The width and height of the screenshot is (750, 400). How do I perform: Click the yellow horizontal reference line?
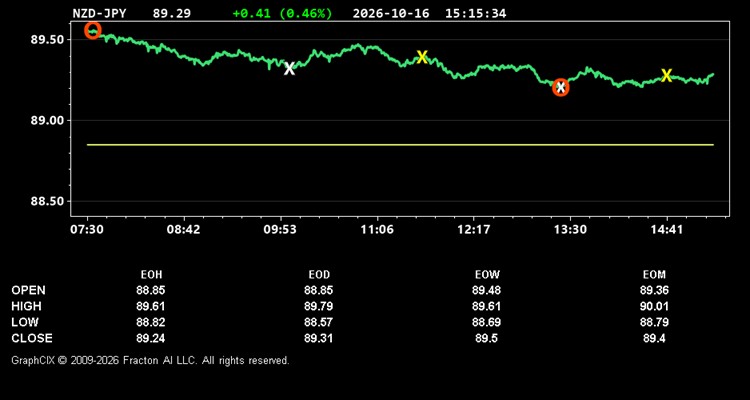tap(400, 144)
